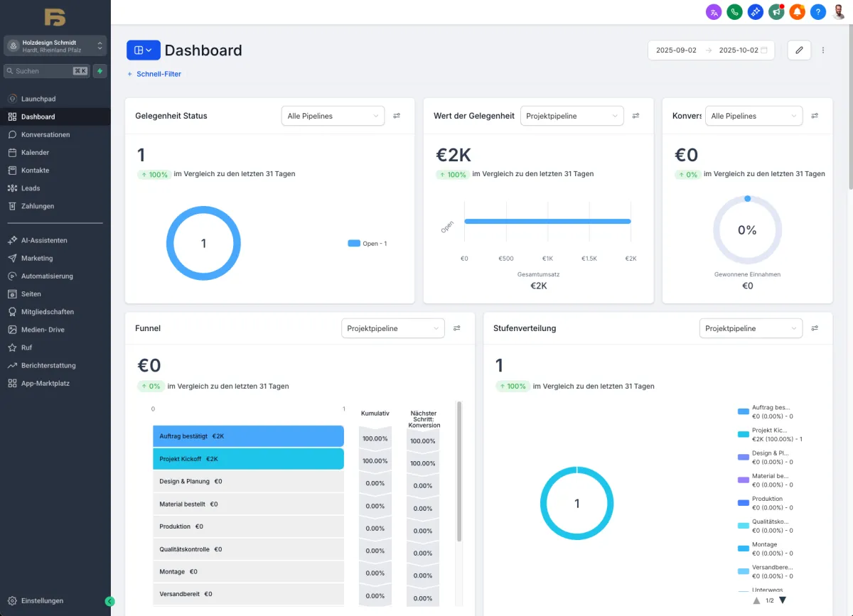Click the blue magic wand icon
The height and width of the screenshot is (616, 853).
pos(755,12)
